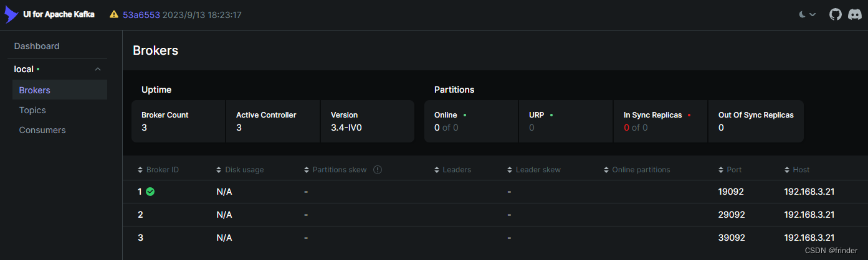Sort table by Disk usage
The height and width of the screenshot is (260, 868).
(240, 170)
